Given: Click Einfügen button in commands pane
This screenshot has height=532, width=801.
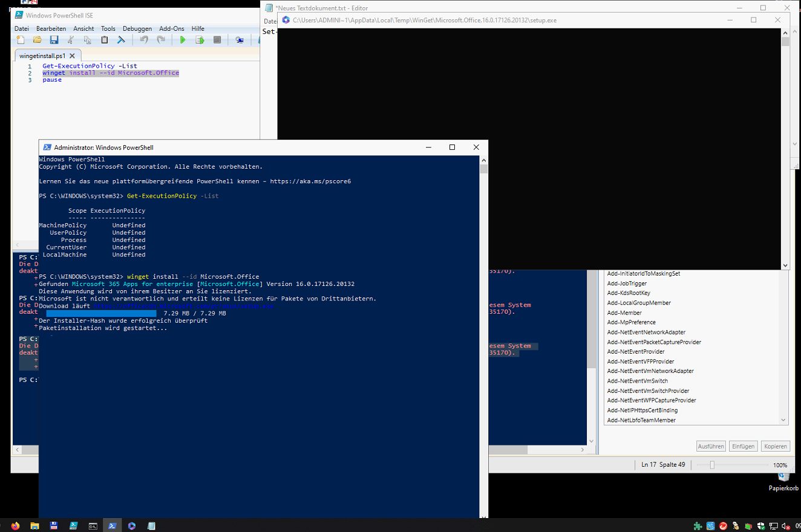Looking at the screenshot, I should [x=743, y=446].
